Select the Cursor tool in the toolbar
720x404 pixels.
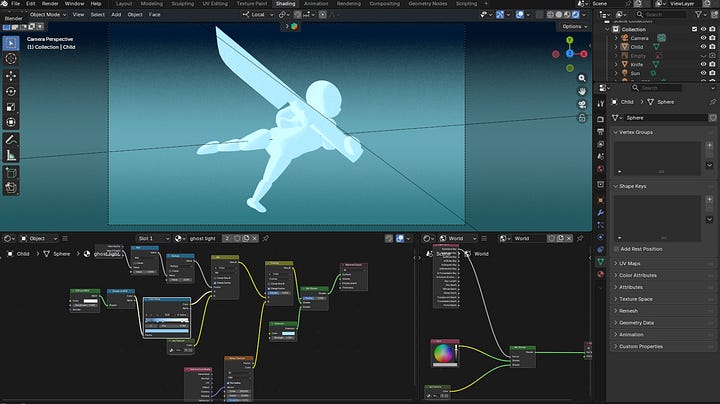[x=11, y=59]
